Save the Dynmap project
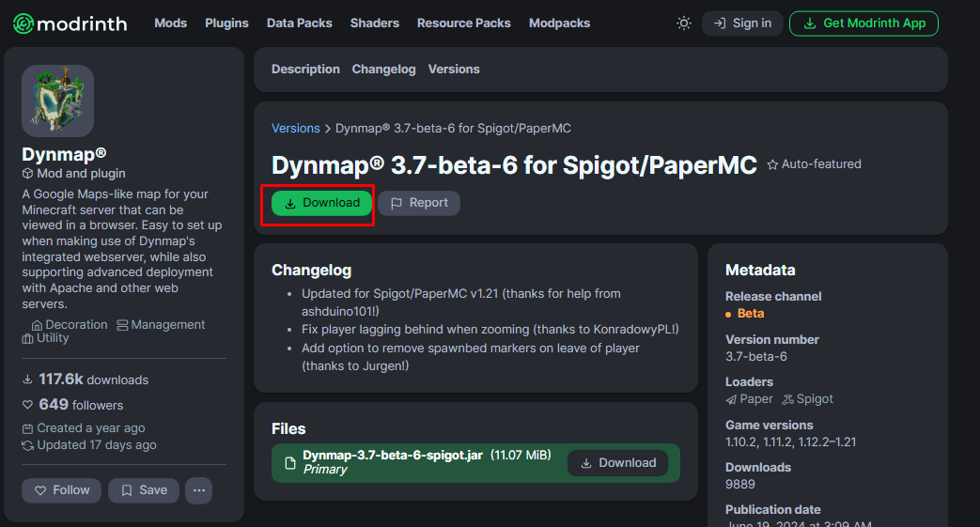The width and height of the screenshot is (980, 527). pyautogui.click(x=144, y=490)
